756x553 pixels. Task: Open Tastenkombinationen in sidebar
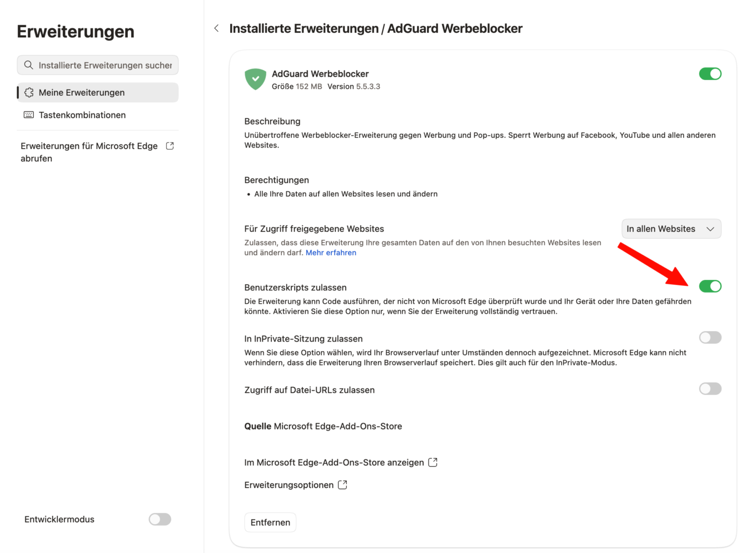pyautogui.click(x=98, y=115)
